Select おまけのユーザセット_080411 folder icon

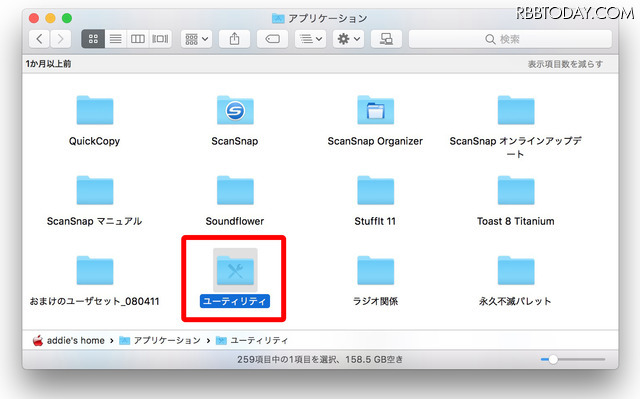[x=95, y=270]
